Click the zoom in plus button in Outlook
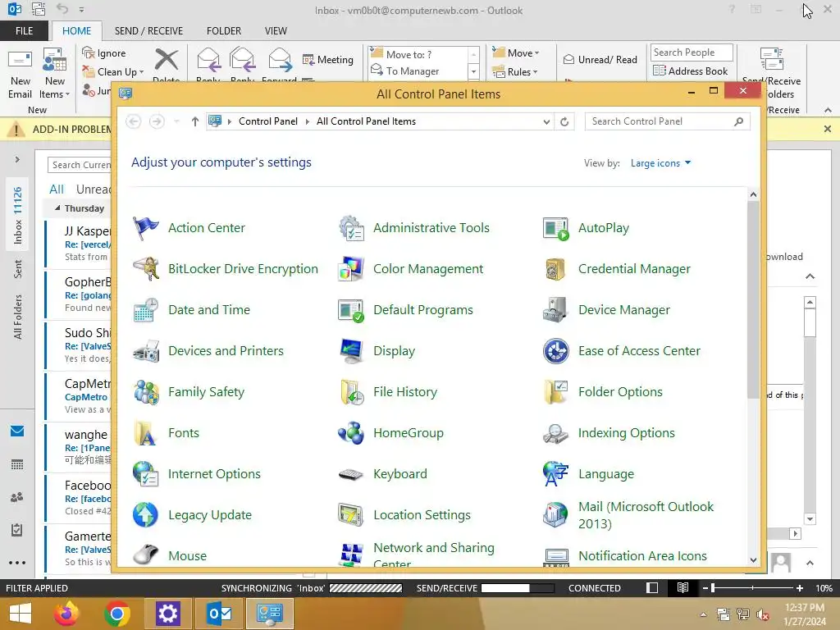The width and height of the screenshot is (840, 630). [x=799, y=588]
